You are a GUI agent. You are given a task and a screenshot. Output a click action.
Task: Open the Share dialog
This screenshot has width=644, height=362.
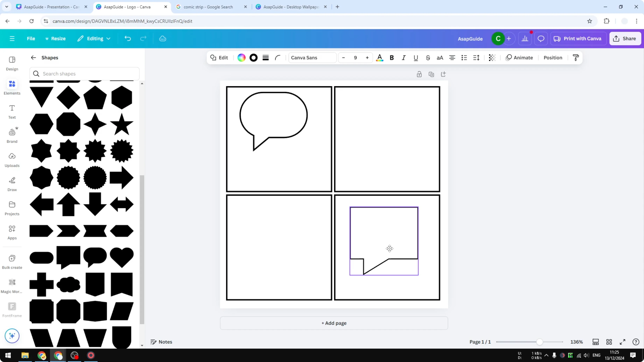pos(625,38)
